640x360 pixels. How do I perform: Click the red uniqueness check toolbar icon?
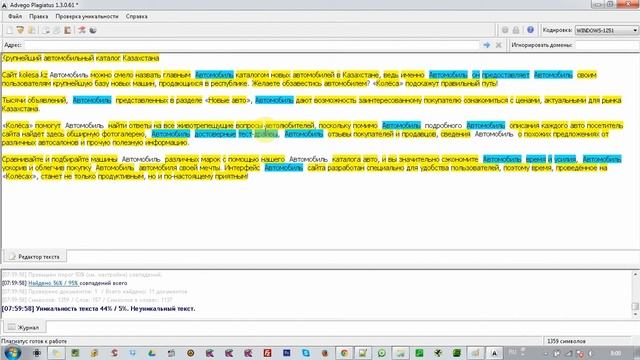coord(82,30)
